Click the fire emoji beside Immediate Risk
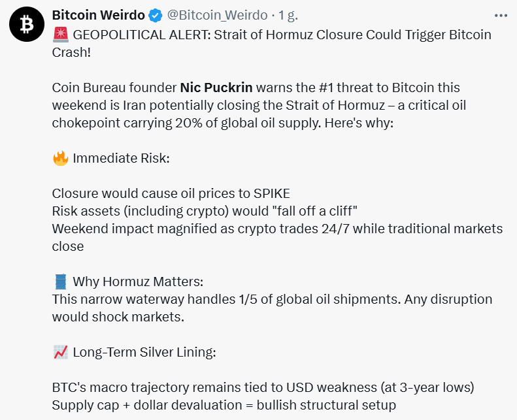 60,158
